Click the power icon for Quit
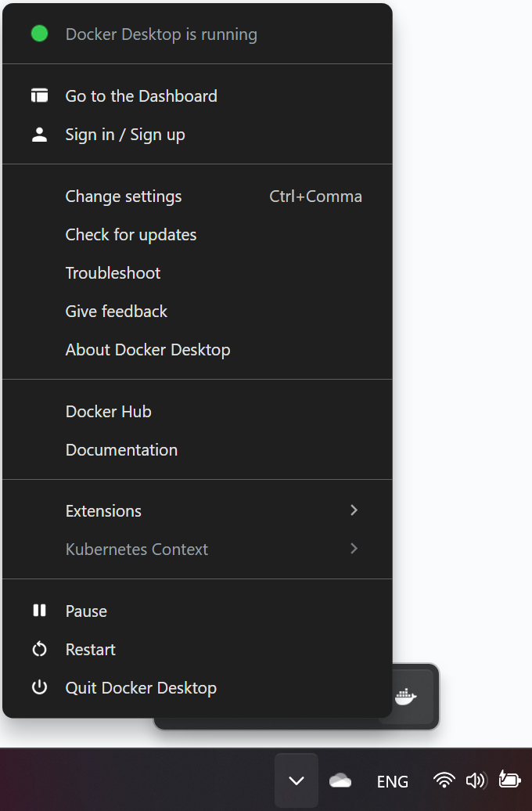Screen dimensions: 532x811 click(39, 688)
